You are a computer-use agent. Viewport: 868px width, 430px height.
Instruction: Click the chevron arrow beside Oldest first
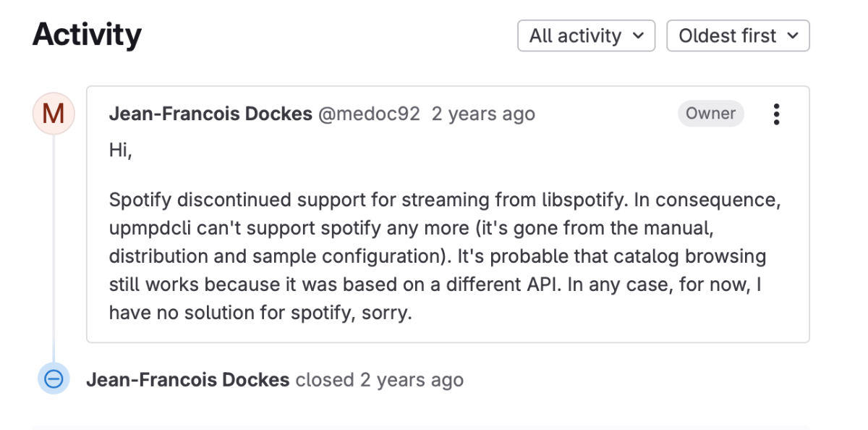click(793, 36)
